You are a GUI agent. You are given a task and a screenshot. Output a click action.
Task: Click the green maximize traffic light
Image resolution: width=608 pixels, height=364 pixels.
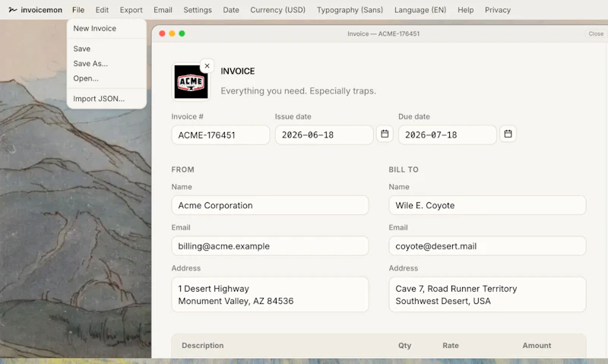pos(182,33)
